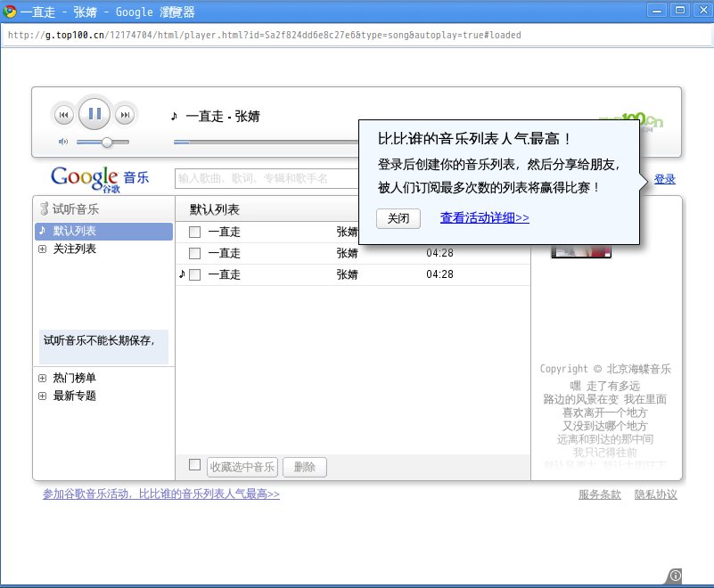714x588 pixels.
Task: Click the note icon beside playing row
Action: point(182,274)
